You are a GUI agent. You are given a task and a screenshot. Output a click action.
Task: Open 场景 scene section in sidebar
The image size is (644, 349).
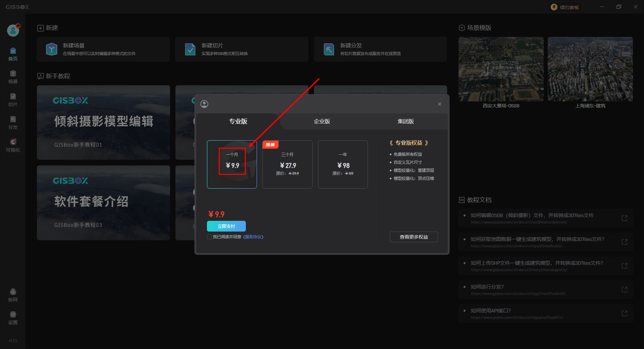pyautogui.click(x=13, y=77)
